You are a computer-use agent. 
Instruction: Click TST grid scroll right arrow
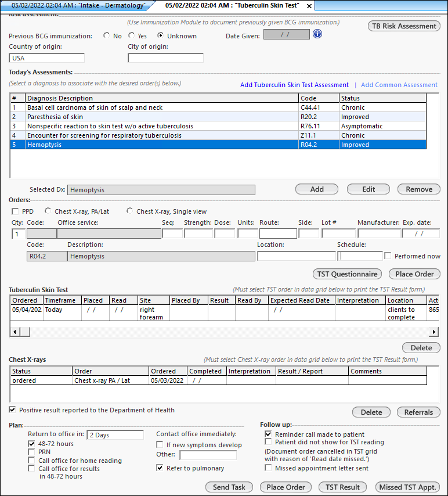pos(433,332)
